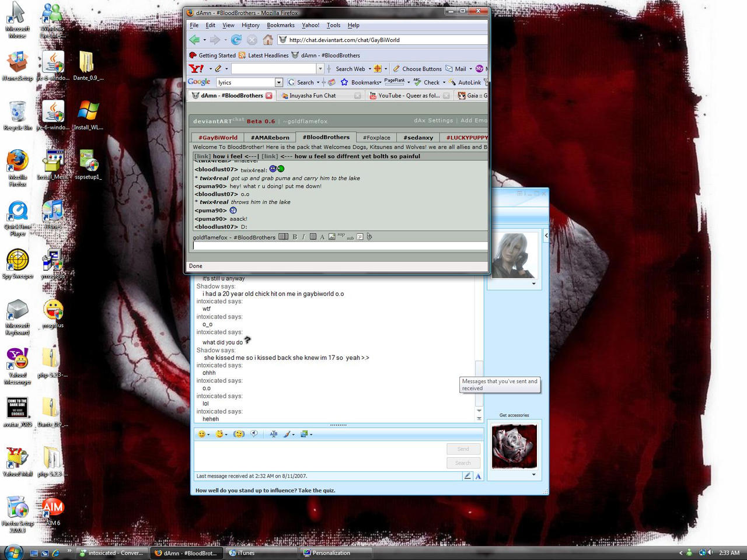
Task: Click Google toolbar Bookmarks star
Action: pyautogui.click(x=344, y=82)
